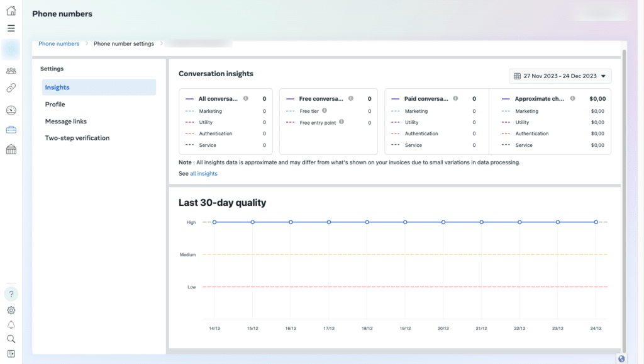Click info icon next to All conversations

[246, 98]
